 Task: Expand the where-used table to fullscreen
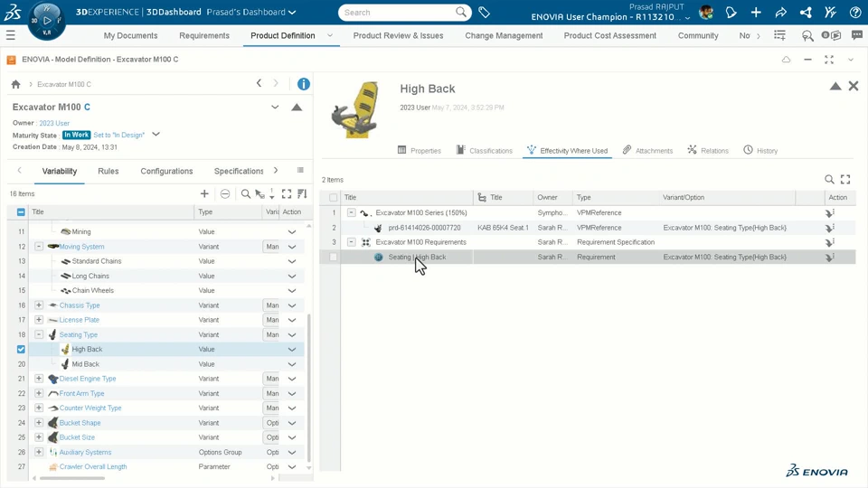845,179
